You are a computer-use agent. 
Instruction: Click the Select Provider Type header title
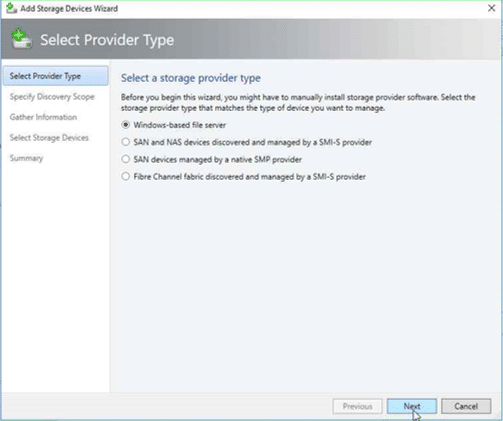tap(107, 40)
